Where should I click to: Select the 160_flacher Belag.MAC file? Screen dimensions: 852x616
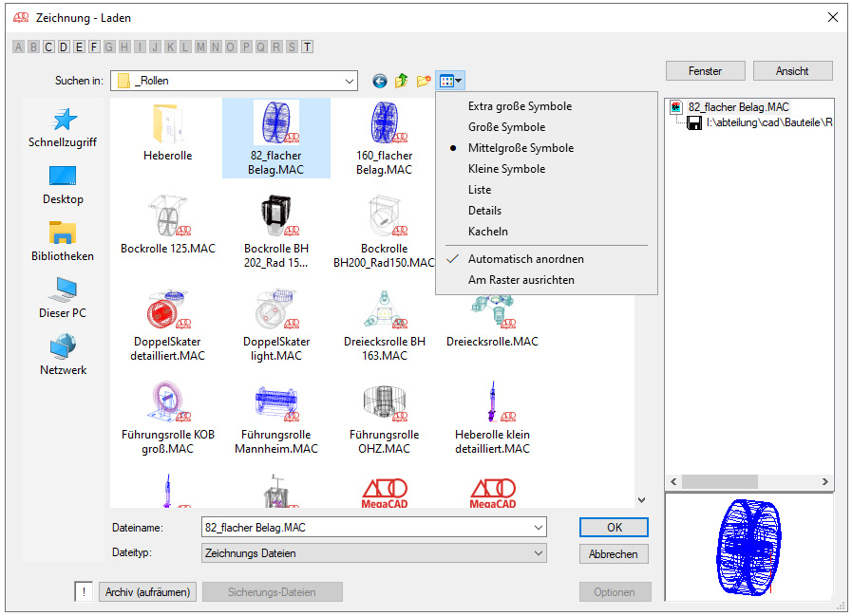(x=384, y=138)
